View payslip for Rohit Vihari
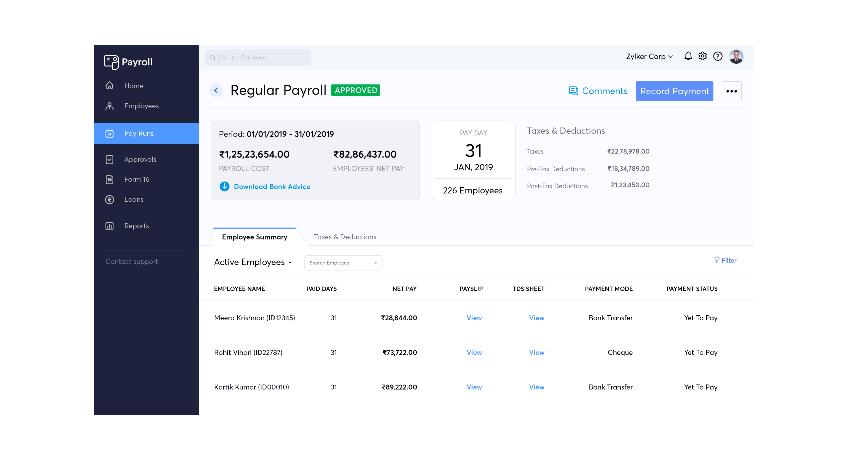This screenshot has height=460, width=847. click(474, 352)
